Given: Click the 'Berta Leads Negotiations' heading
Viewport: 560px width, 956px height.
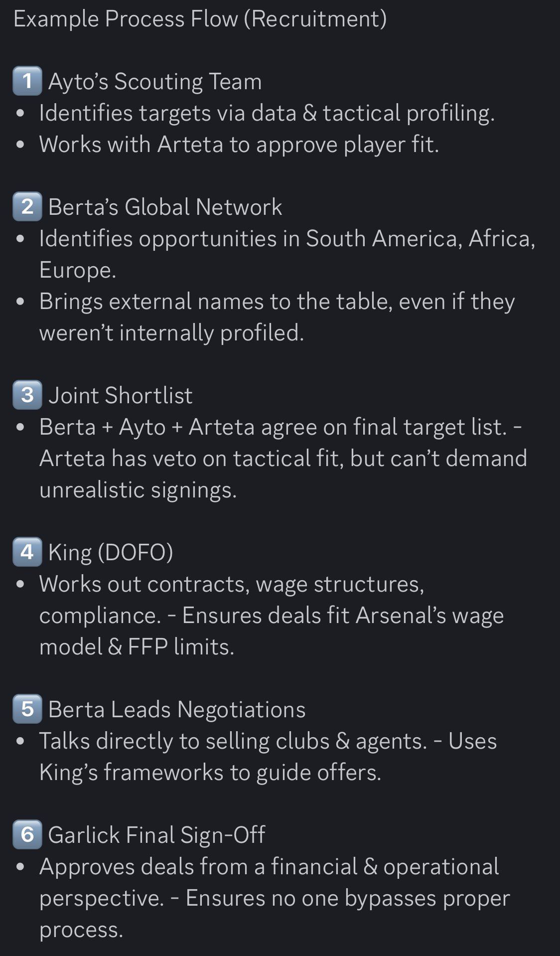Looking at the screenshot, I should [177, 710].
